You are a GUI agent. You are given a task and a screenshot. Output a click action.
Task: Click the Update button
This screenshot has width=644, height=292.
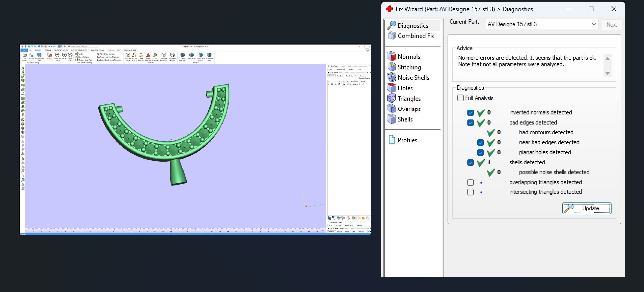pyautogui.click(x=587, y=208)
